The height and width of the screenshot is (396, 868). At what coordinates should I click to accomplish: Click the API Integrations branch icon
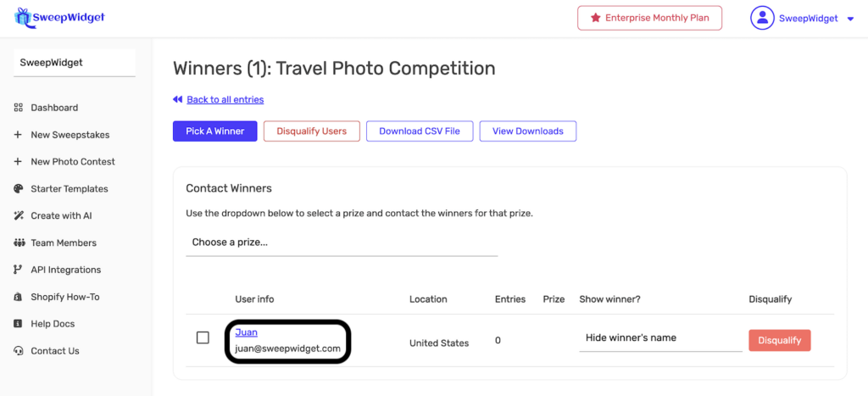tap(18, 270)
